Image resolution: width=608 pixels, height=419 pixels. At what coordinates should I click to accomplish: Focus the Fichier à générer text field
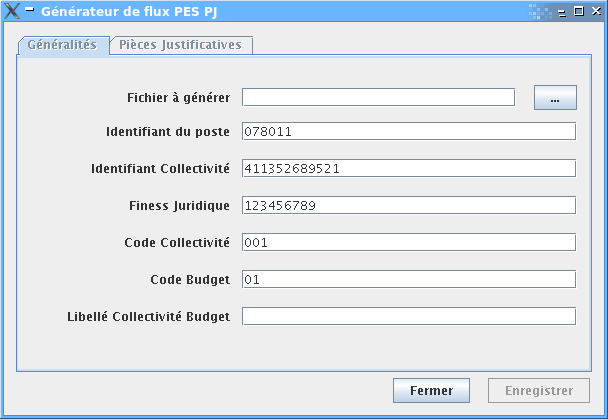point(378,97)
